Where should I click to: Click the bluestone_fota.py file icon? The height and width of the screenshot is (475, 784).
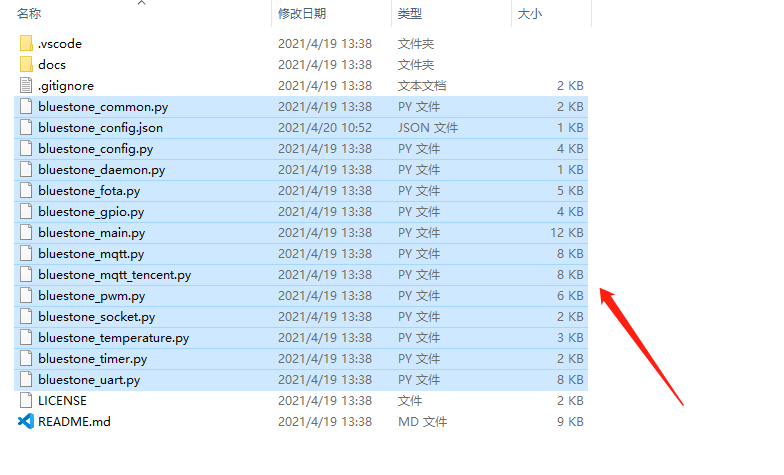click(26, 190)
